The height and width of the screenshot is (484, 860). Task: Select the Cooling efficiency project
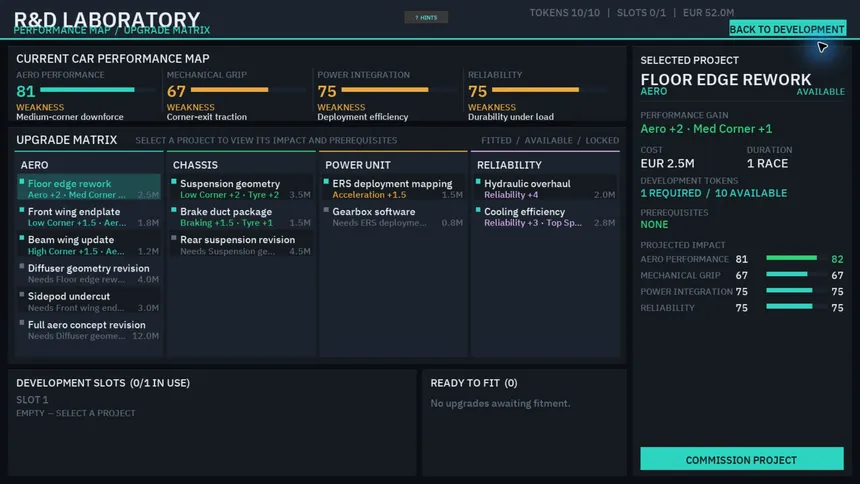click(x=545, y=217)
